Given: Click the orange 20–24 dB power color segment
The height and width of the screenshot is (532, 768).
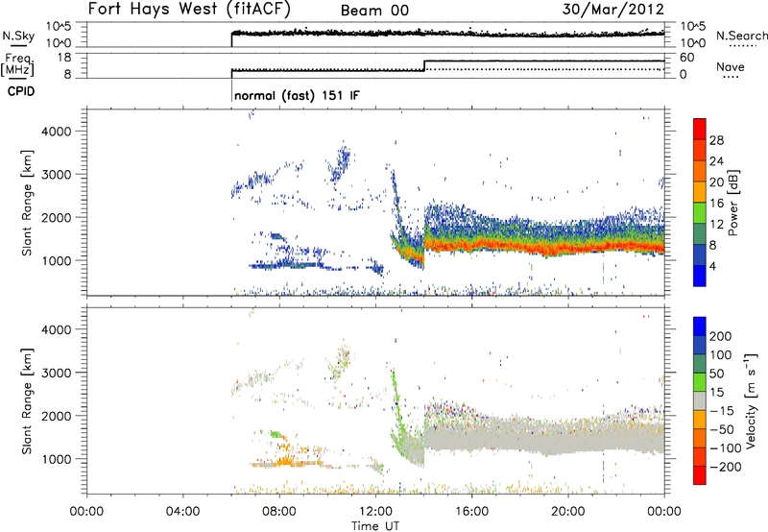Looking at the screenshot, I should click(x=700, y=172).
